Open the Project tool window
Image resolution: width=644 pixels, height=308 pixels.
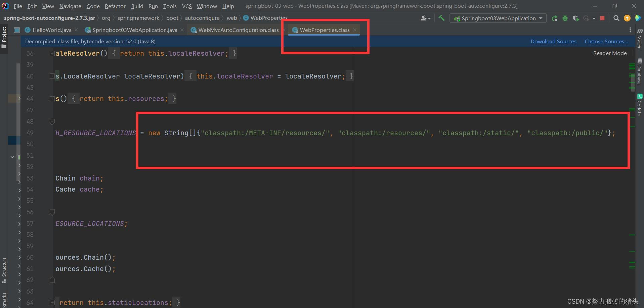coord(4,38)
